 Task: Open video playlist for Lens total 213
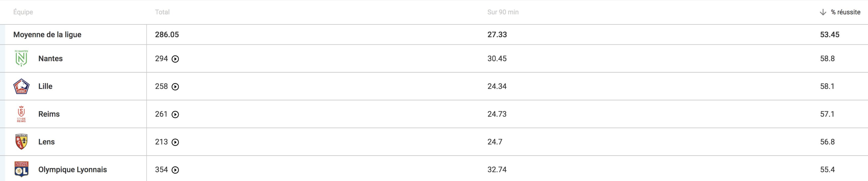click(175, 142)
